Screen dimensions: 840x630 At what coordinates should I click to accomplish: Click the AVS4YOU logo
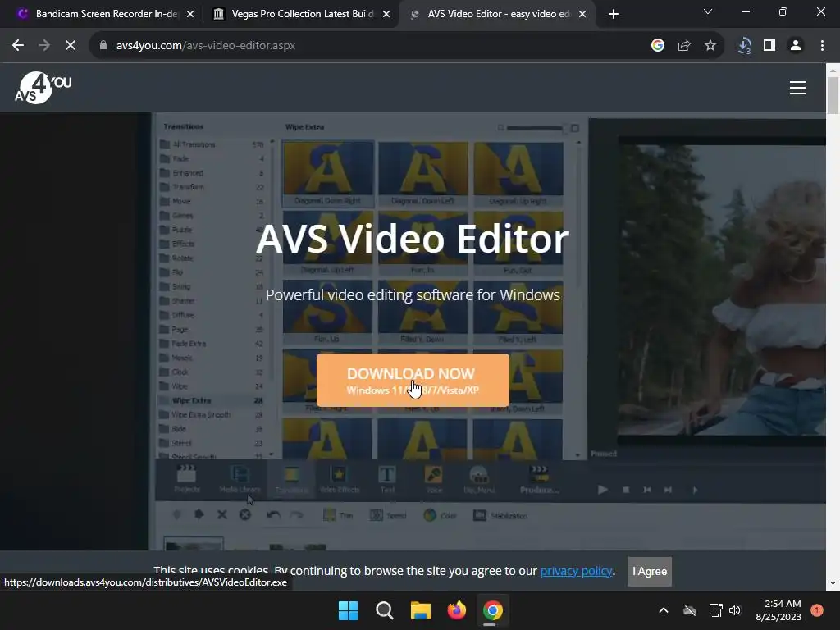pyautogui.click(x=43, y=87)
